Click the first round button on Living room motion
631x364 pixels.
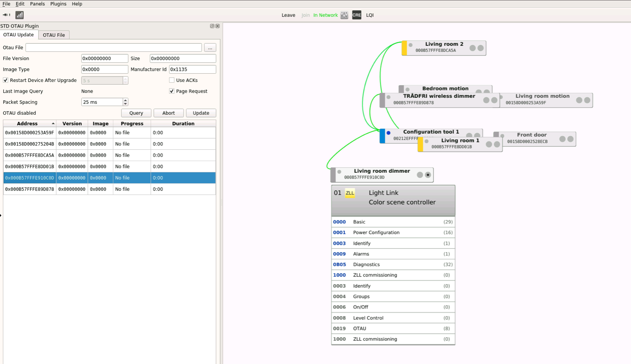[x=579, y=100]
